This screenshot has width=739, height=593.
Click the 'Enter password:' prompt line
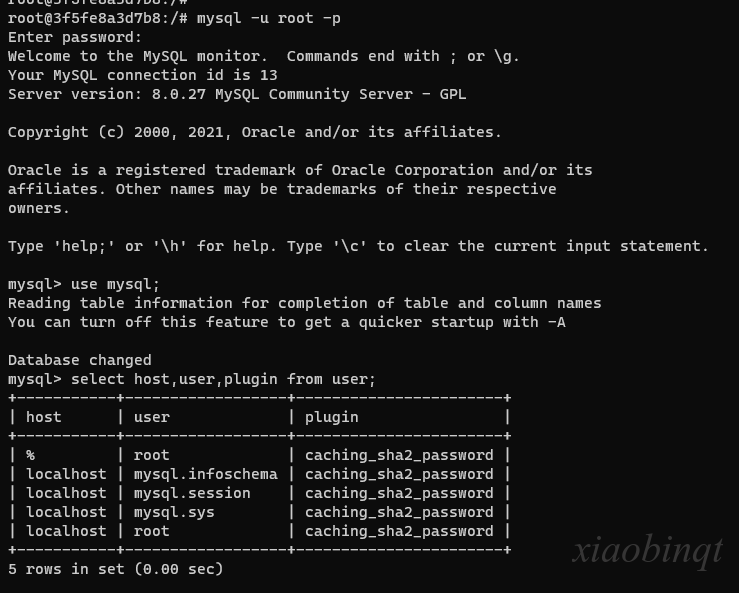74,37
